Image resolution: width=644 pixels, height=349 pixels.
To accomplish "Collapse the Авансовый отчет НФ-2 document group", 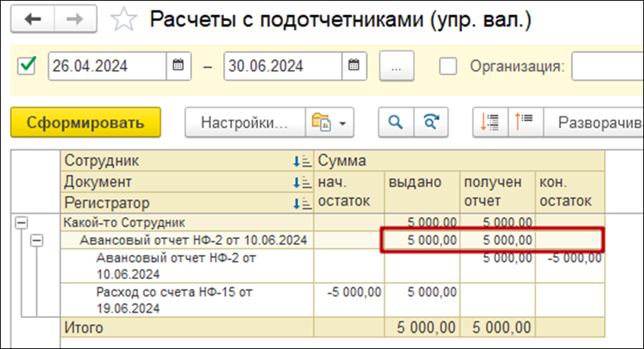I will [35, 240].
